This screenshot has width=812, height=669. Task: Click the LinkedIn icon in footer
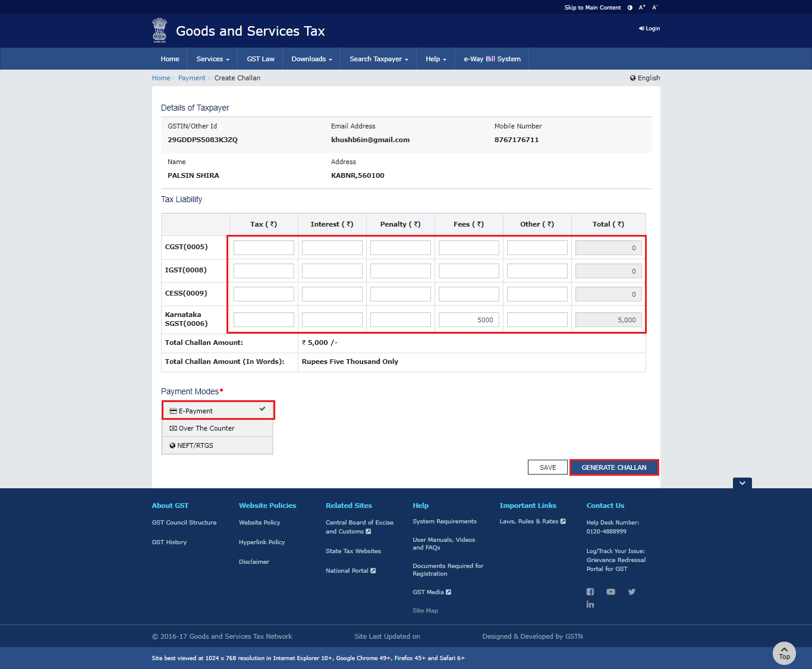click(590, 604)
